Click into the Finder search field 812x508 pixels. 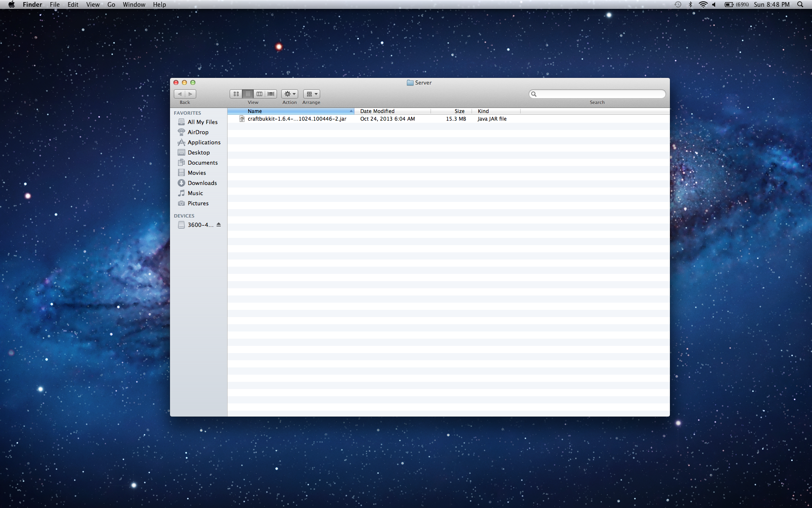coord(597,94)
